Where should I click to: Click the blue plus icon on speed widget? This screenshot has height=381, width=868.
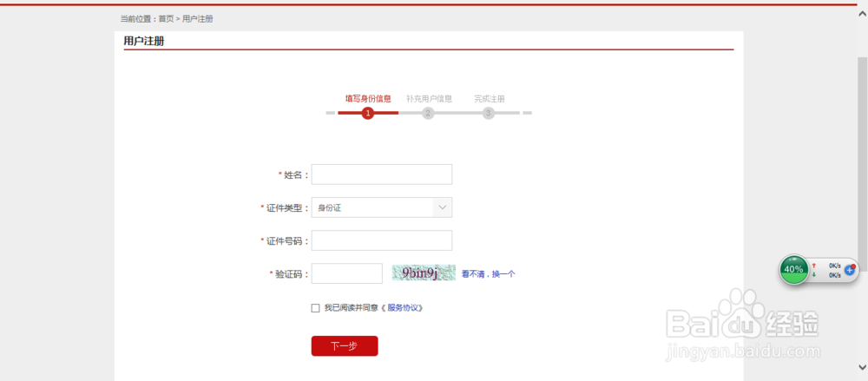tap(850, 270)
